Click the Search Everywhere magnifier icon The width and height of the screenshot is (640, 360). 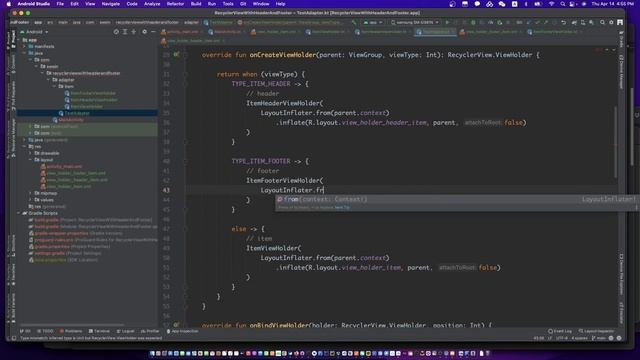click(x=602, y=22)
